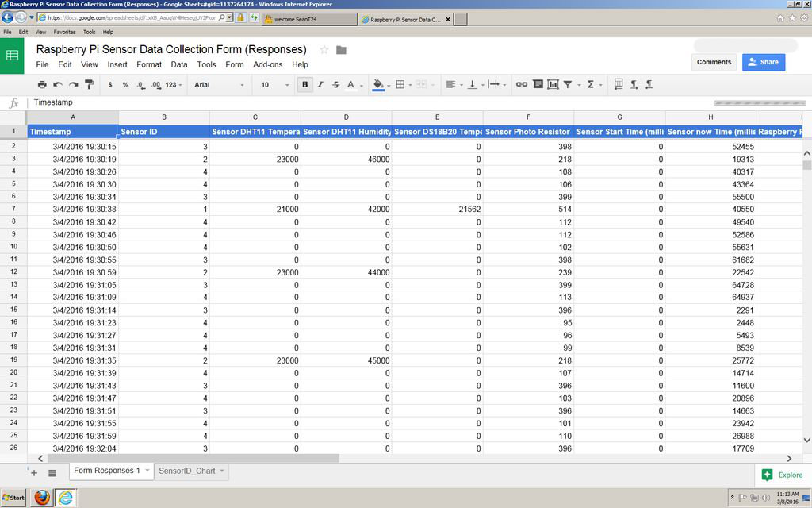Open the font size 10 dropdown
Viewport: 812px width, 508px height.
(x=274, y=84)
